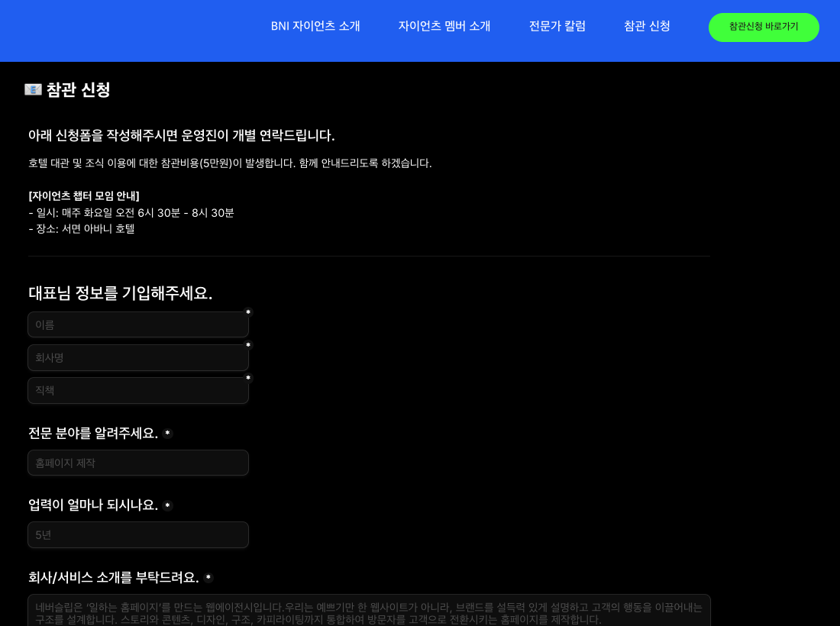Click the 자이언츠 챕터 모임 안내 text block
Screen dimensions: 840x626
pos(83,196)
